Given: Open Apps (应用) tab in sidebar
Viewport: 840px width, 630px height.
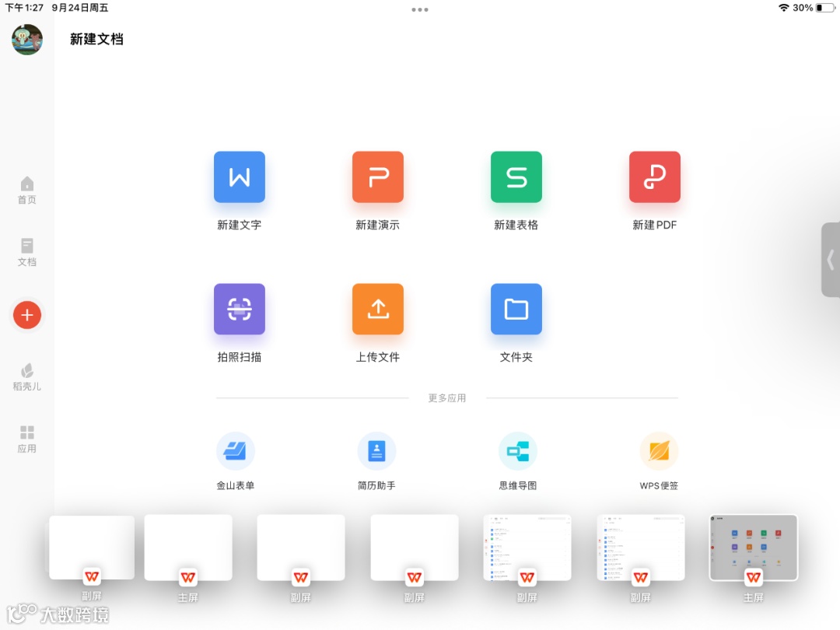Looking at the screenshot, I should [26, 439].
